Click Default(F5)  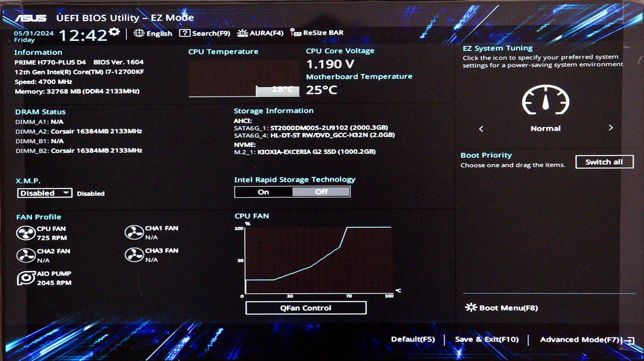(x=413, y=340)
